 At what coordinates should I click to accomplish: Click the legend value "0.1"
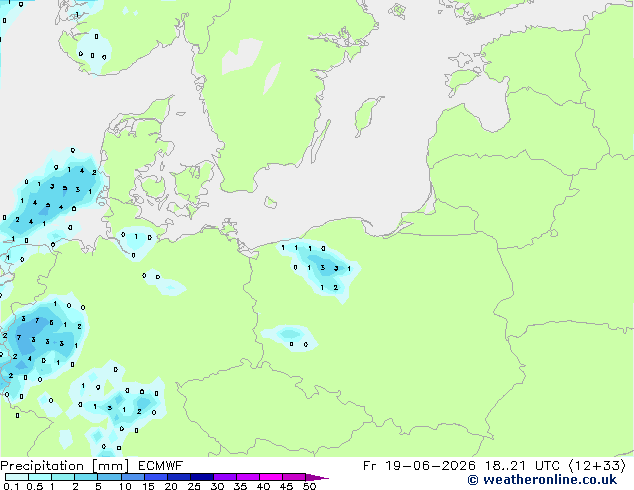pos(11,486)
